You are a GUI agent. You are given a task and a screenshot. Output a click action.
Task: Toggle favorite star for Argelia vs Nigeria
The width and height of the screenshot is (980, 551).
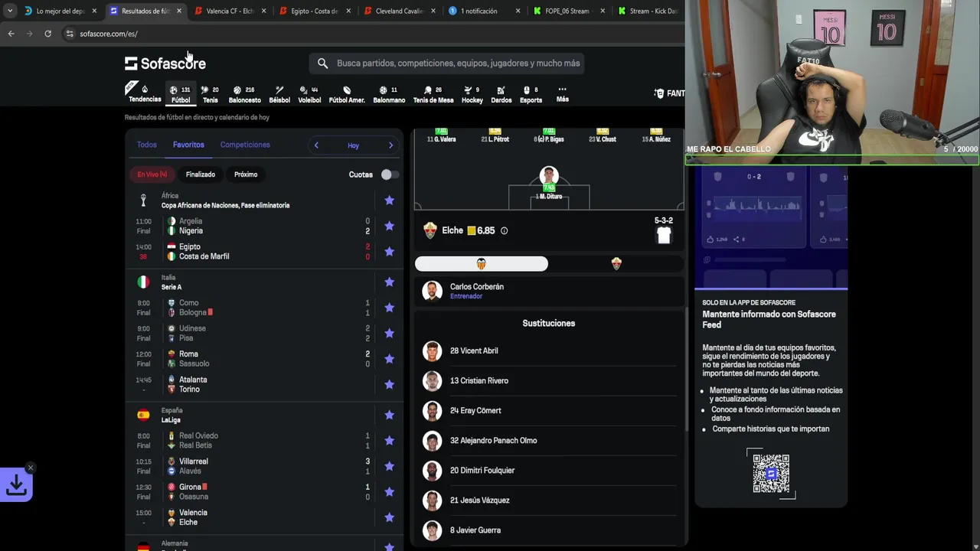click(x=389, y=226)
